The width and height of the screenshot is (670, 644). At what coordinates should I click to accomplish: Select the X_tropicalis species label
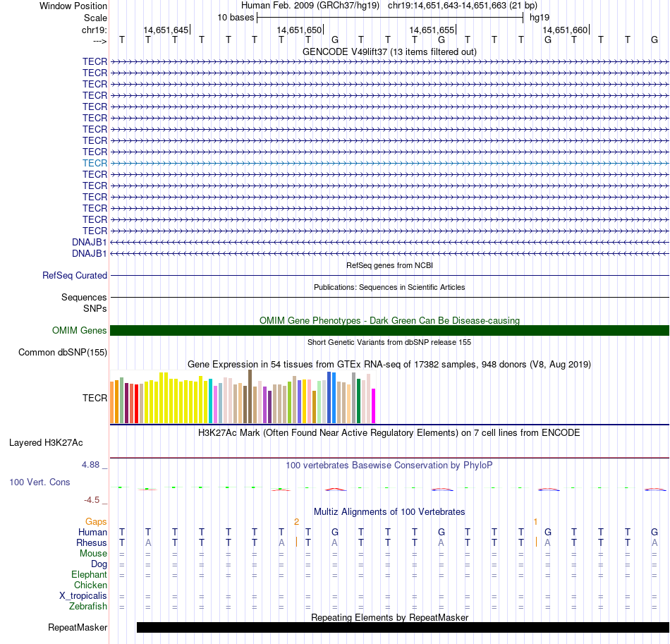click(83, 596)
